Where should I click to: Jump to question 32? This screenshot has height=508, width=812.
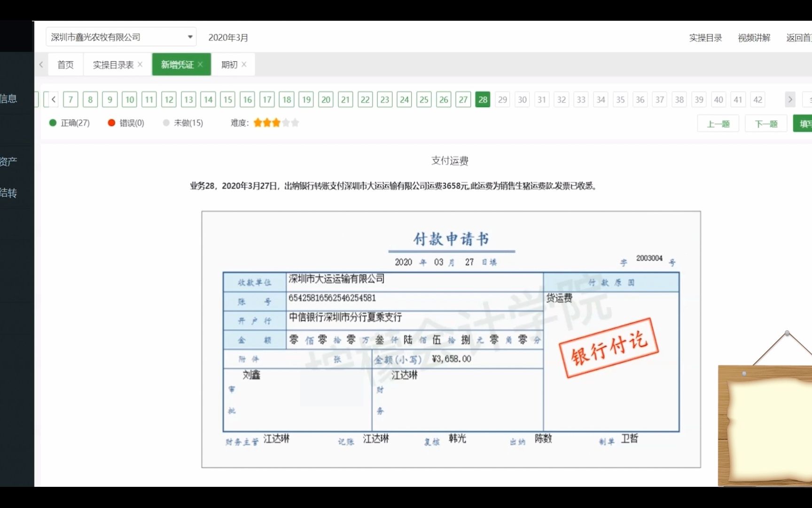[562, 99]
